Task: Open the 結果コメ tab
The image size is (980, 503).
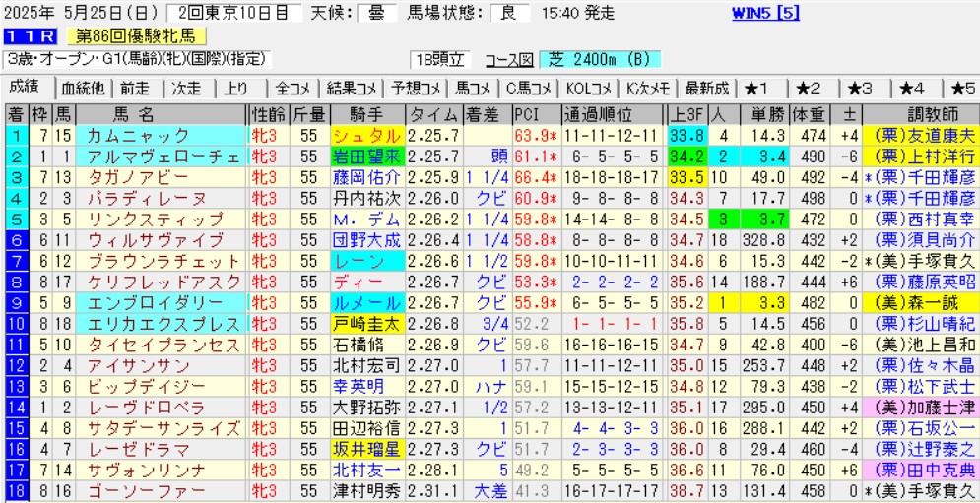Action: (x=353, y=88)
